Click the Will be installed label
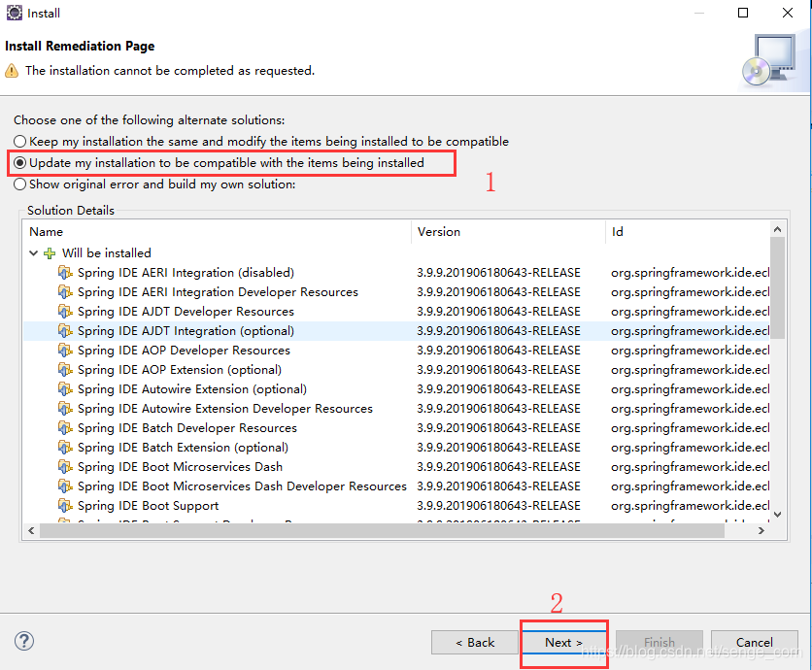 (107, 253)
